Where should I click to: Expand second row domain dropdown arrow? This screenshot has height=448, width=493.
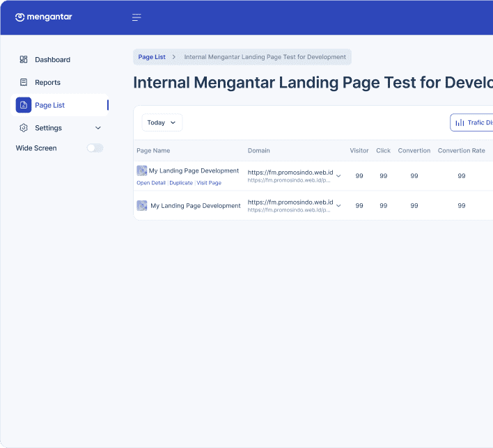pyautogui.click(x=338, y=206)
